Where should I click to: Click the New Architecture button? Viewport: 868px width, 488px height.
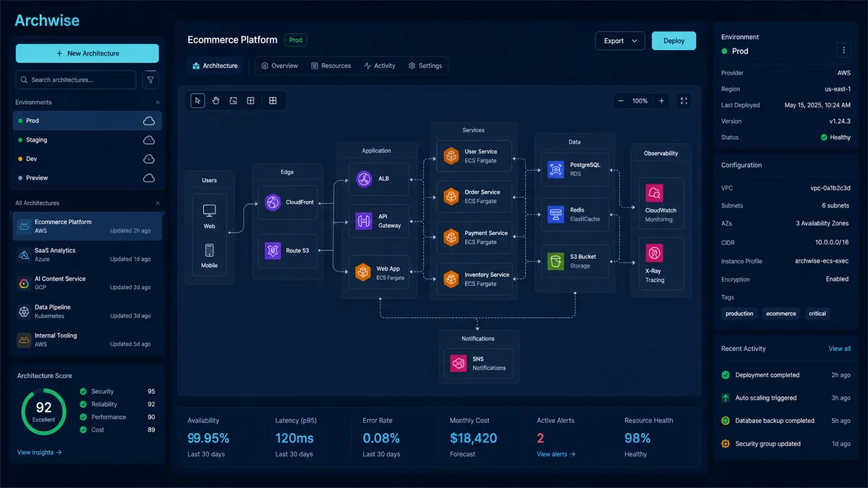pyautogui.click(x=88, y=53)
